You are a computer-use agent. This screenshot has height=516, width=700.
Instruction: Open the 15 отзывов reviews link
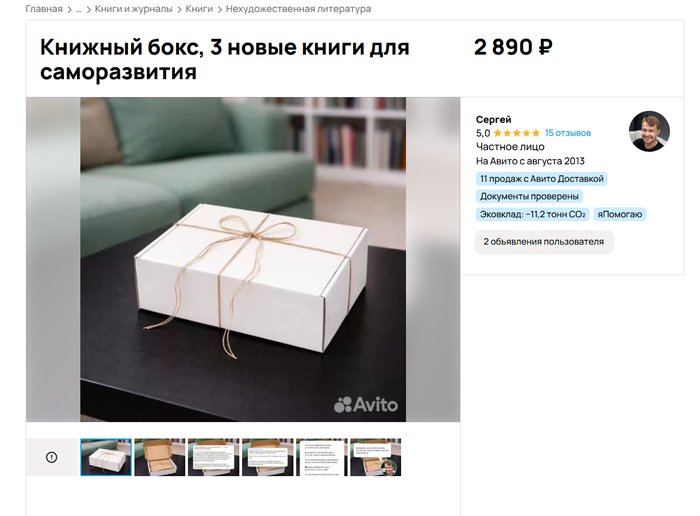568,133
